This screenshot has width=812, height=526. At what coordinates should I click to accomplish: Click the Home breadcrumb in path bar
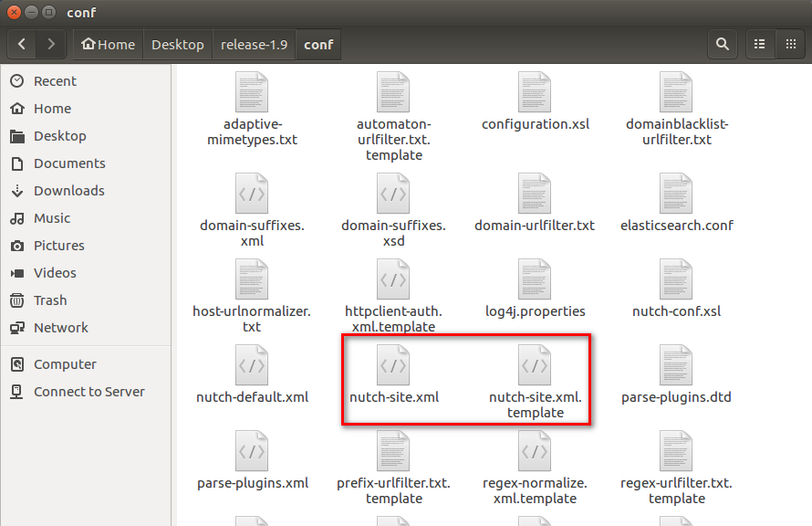coord(109,45)
